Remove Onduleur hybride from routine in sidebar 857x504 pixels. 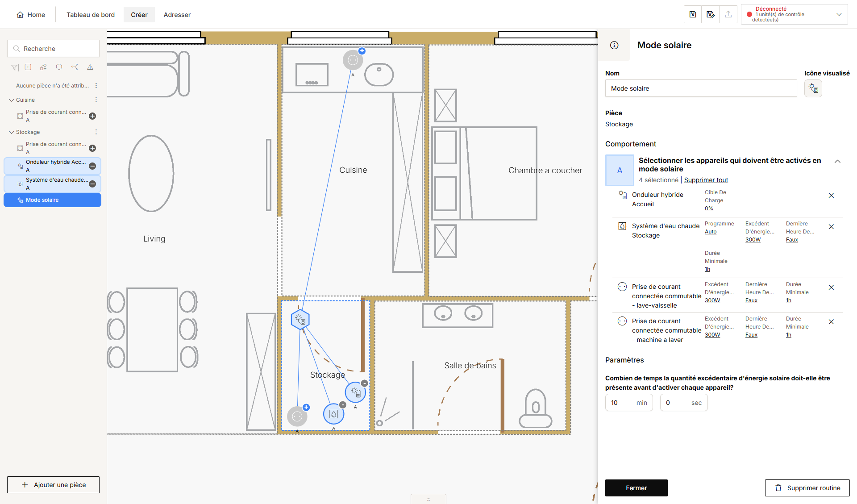[x=92, y=166]
